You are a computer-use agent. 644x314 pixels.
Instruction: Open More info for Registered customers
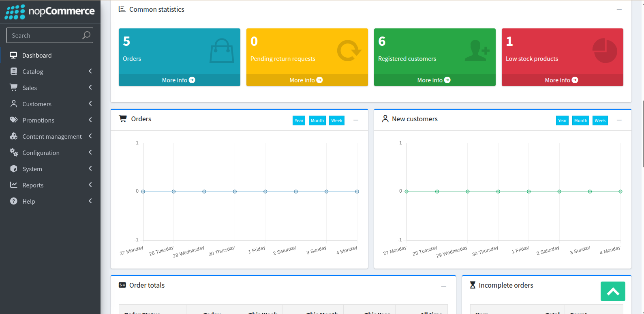click(434, 80)
